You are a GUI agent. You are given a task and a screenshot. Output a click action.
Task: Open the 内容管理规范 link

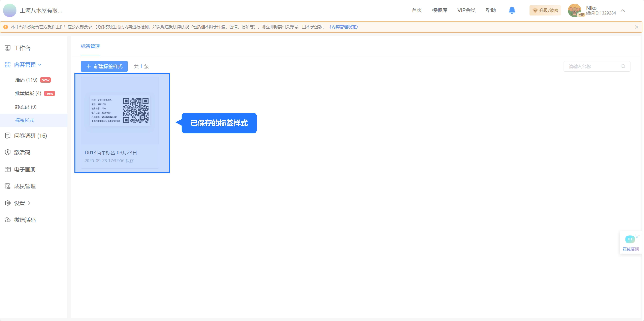click(x=344, y=27)
